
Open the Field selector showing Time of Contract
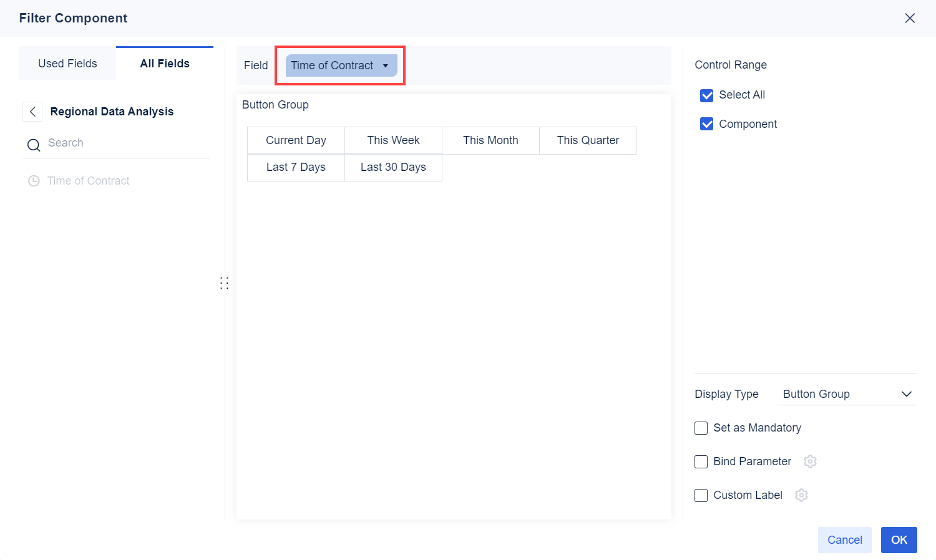tap(340, 65)
